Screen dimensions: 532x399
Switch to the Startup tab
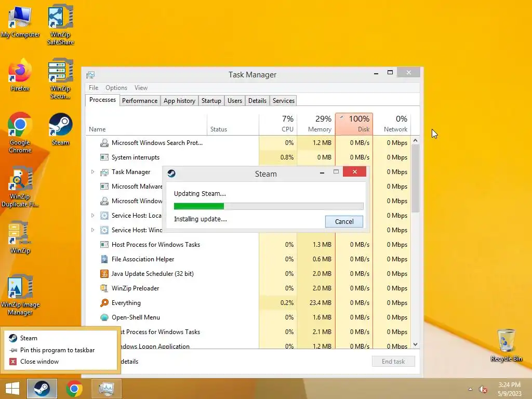tap(211, 100)
